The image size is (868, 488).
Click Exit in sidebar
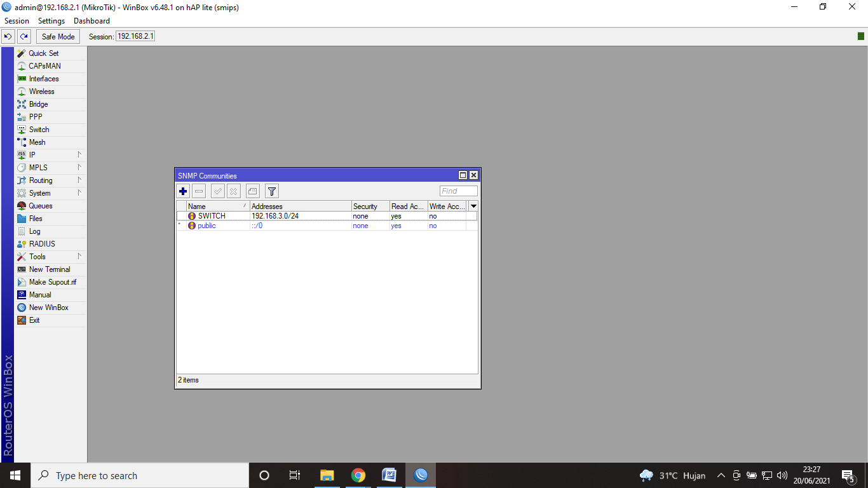tap(50, 320)
